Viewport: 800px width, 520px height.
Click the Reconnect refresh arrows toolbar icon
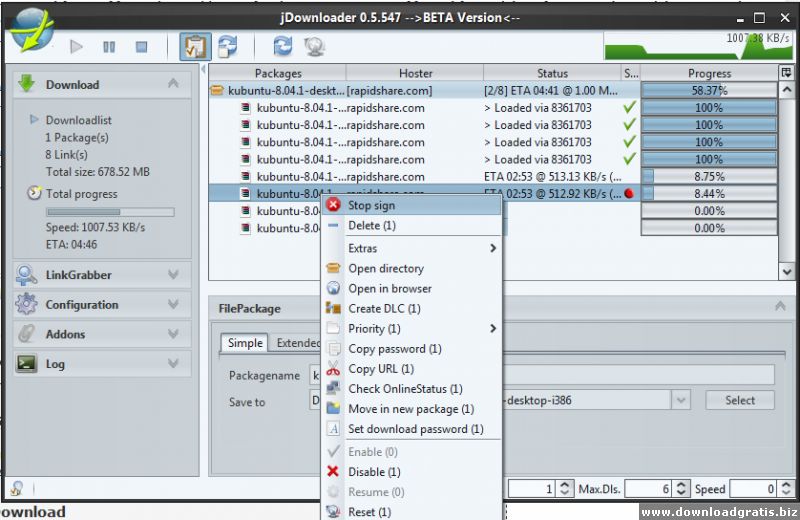(x=283, y=46)
